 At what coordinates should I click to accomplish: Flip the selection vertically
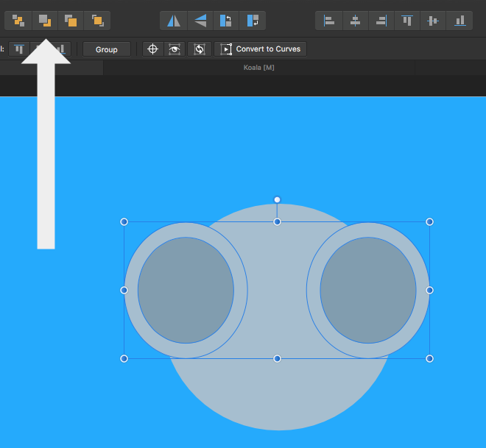(200, 21)
